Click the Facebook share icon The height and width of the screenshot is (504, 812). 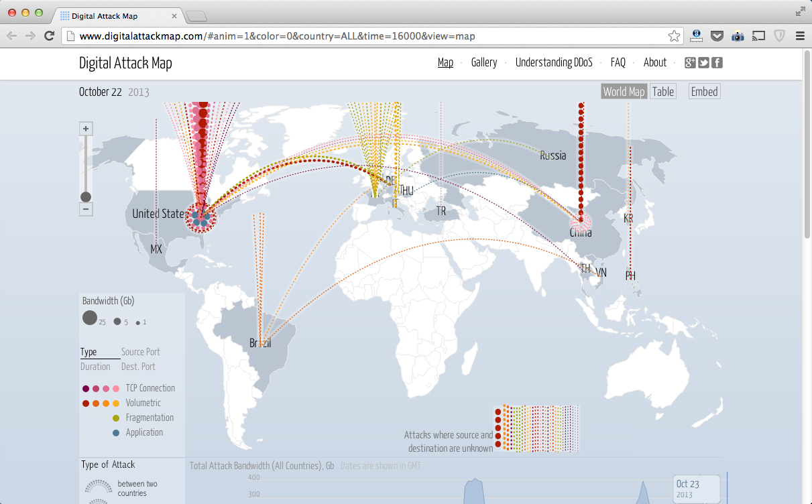point(717,63)
